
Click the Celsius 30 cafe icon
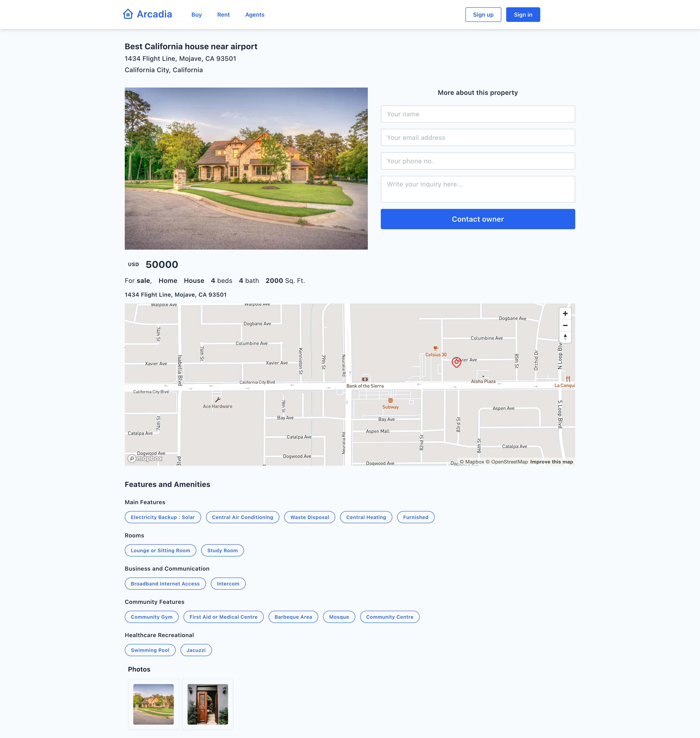pos(435,348)
